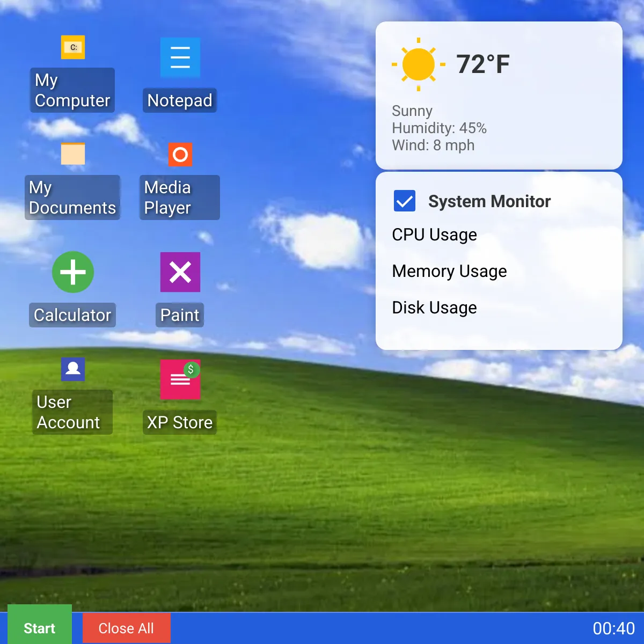Select the My Computer label
Viewport: 644px width, 644px height.
click(x=72, y=90)
